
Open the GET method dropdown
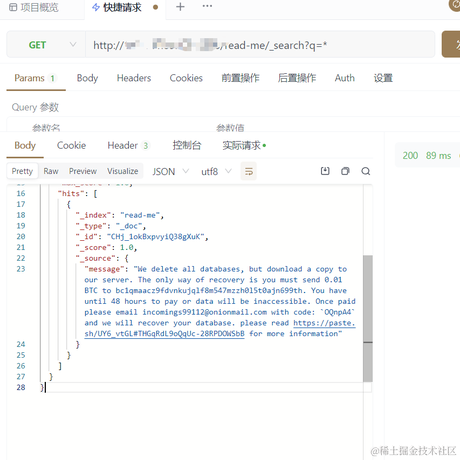pos(46,45)
